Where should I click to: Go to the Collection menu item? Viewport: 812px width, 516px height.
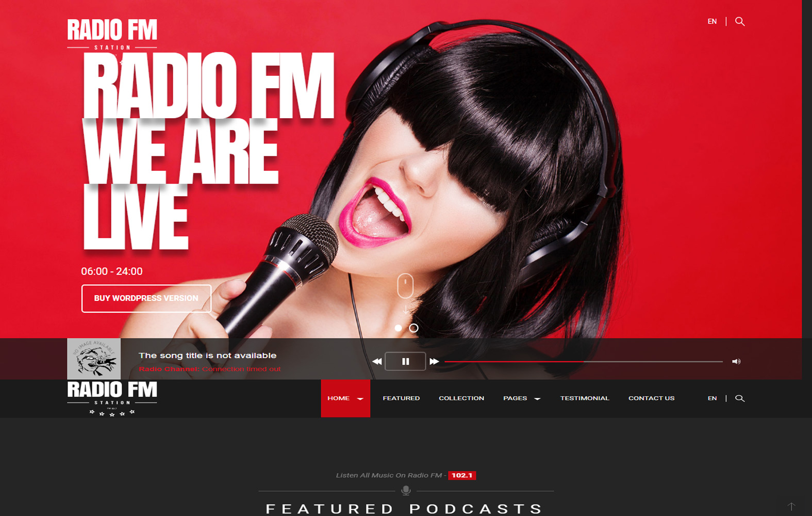(x=461, y=398)
